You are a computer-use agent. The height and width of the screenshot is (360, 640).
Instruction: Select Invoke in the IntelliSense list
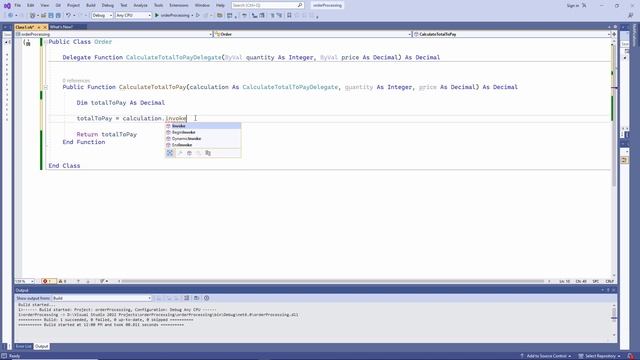(x=203, y=126)
